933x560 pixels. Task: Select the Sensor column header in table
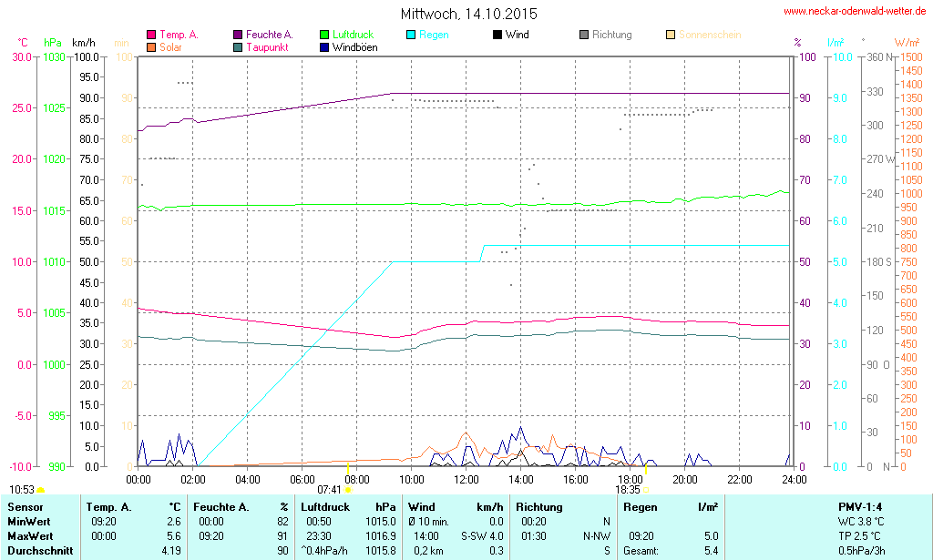pyautogui.click(x=26, y=506)
